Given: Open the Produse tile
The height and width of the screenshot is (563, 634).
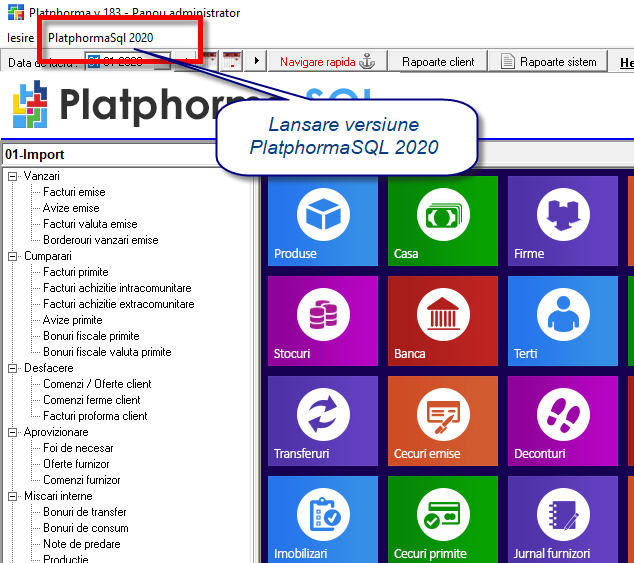Looking at the screenshot, I should (x=323, y=221).
